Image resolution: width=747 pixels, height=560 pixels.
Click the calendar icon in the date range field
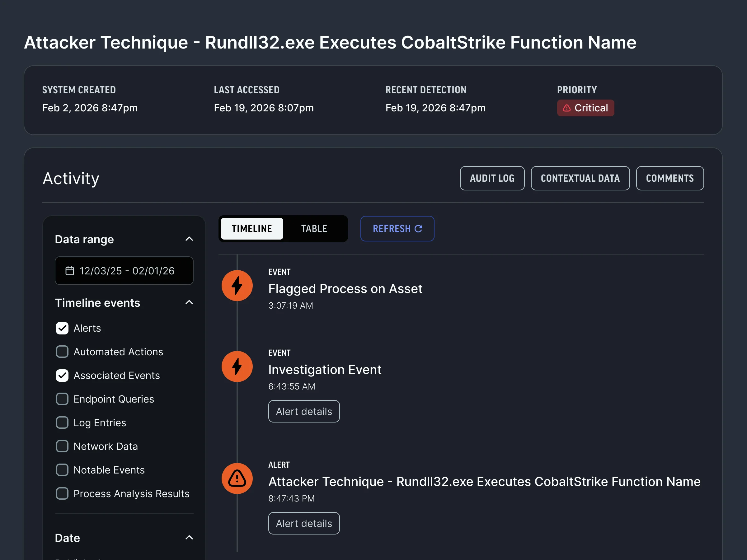(70, 271)
